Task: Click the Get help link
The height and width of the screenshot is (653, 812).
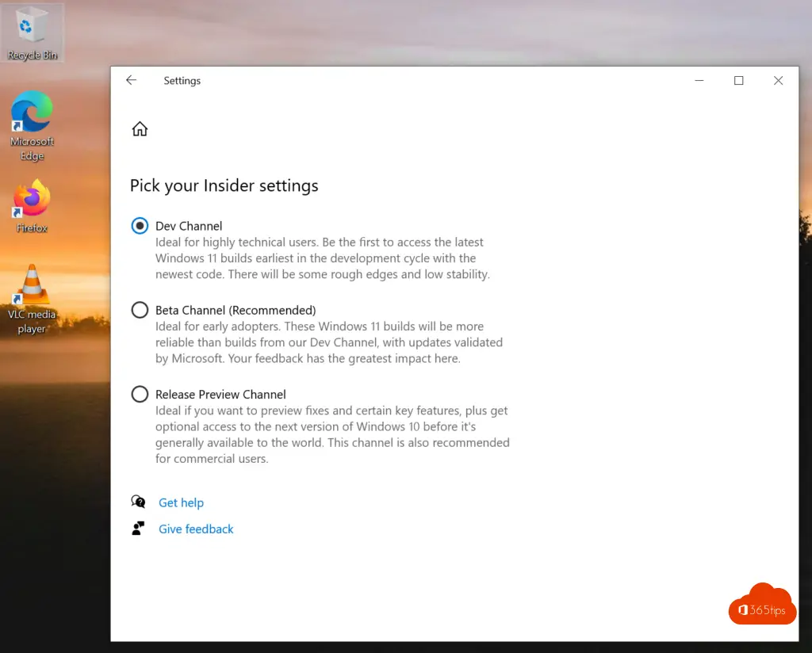Action: click(181, 502)
